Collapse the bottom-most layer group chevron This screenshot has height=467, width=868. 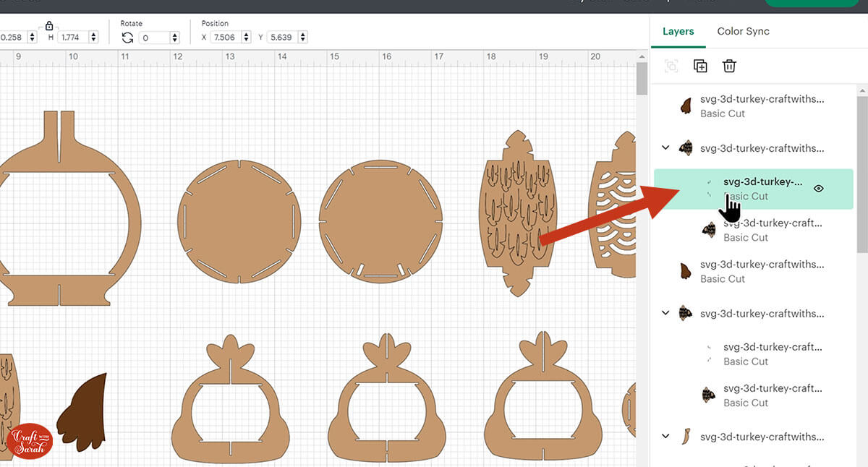pos(665,437)
